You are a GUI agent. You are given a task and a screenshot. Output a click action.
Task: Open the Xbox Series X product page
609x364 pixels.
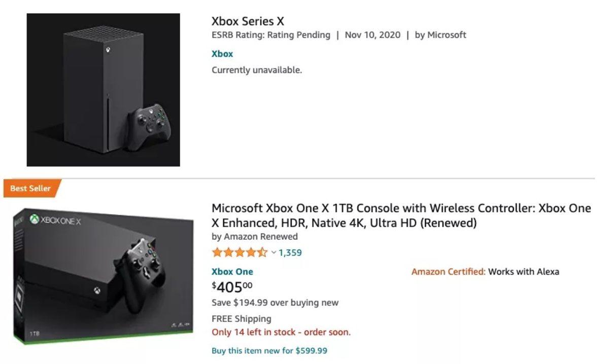(x=248, y=21)
